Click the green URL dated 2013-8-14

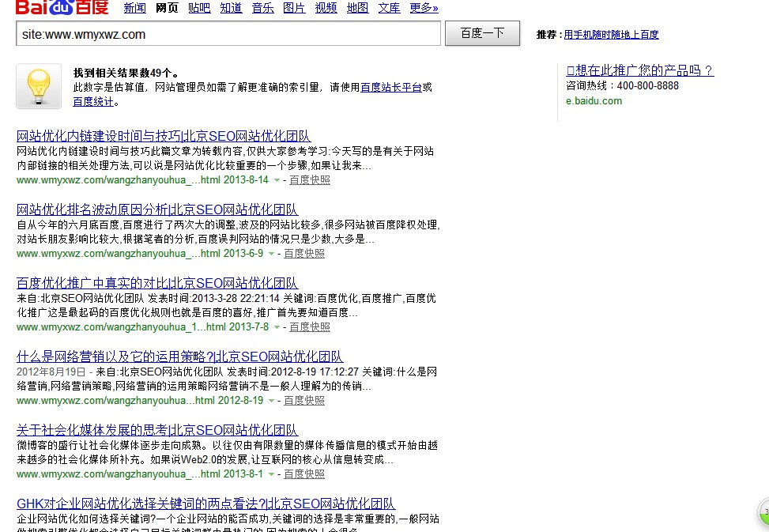[143, 180]
